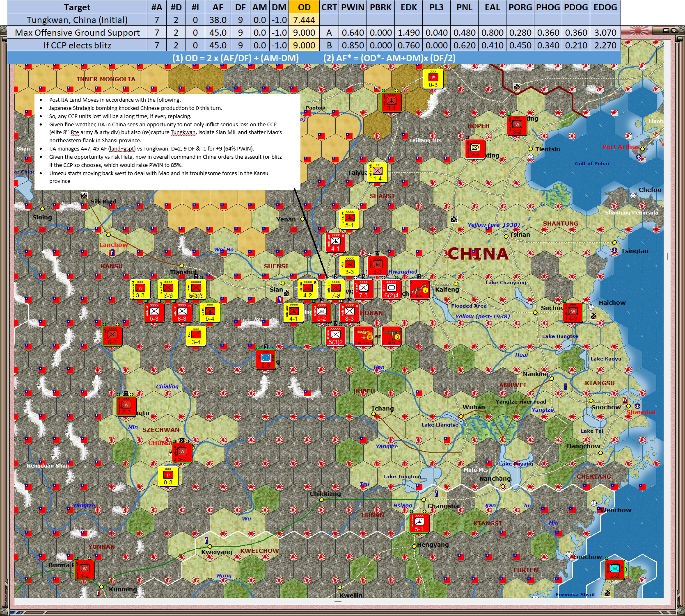This screenshot has height=616, width=685.
Task: Select the red 2-5 mechanized division near Paoting
Action: tap(475, 149)
